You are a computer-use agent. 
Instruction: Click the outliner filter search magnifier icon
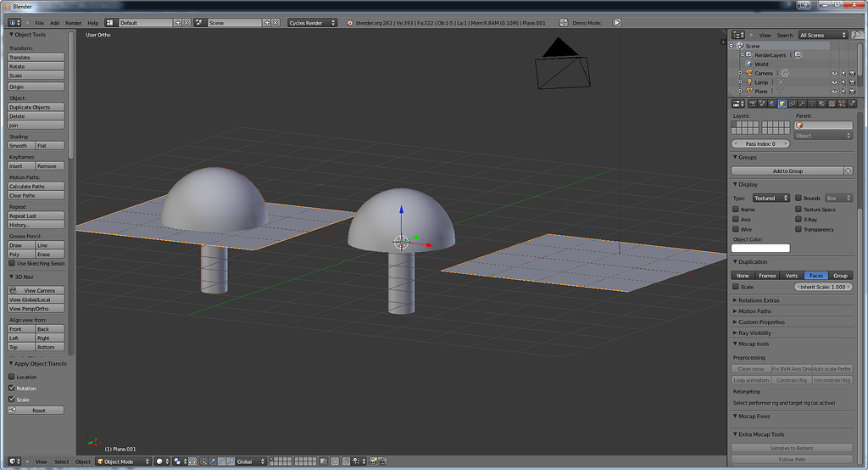pyautogui.click(x=856, y=35)
